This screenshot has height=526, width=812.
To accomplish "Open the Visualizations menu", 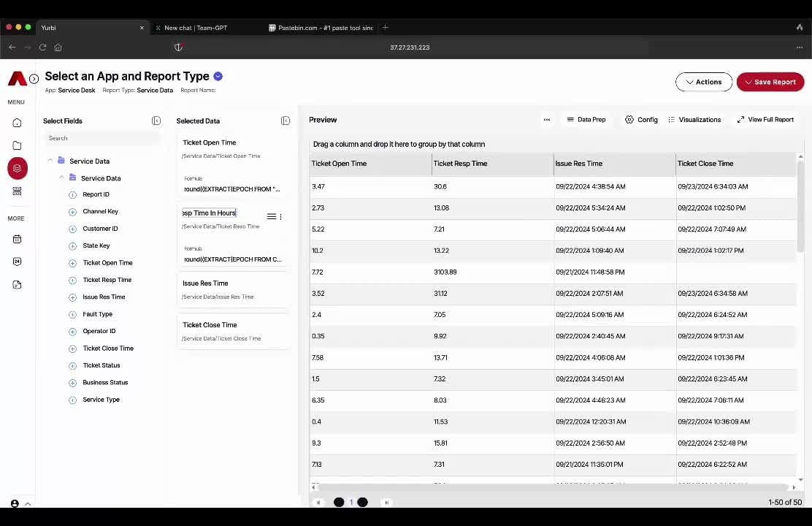I will tap(694, 120).
